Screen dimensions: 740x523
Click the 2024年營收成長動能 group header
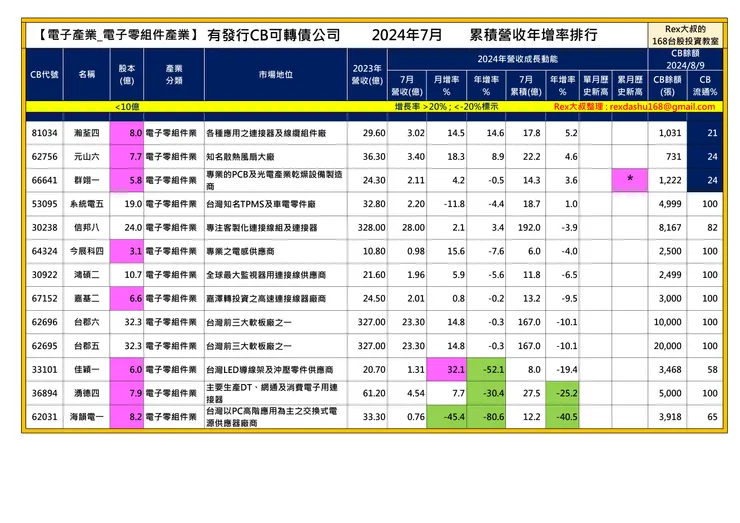pos(518,59)
